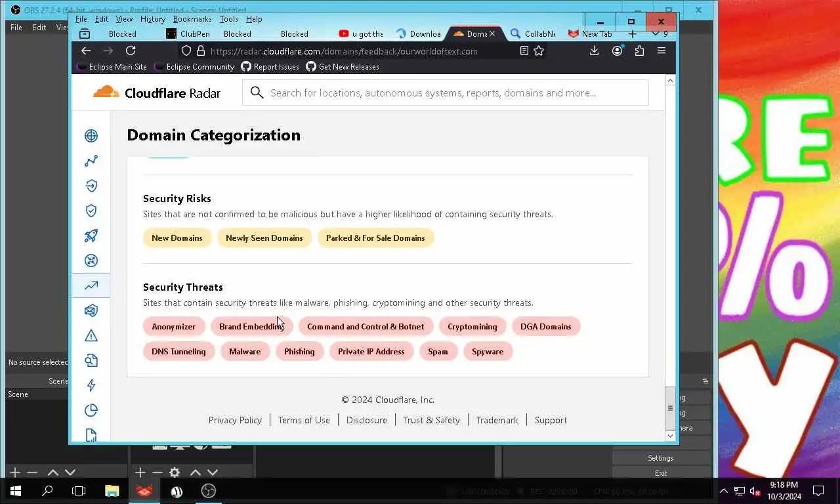This screenshot has width=840, height=504.
Task: Switch to the CollabNe tab
Action: (x=533, y=33)
